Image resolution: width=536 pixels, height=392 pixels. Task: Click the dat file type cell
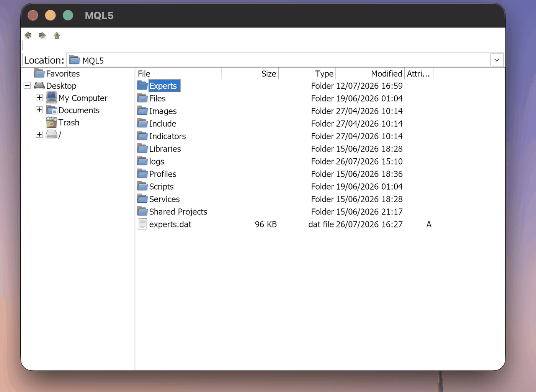click(x=321, y=224)
